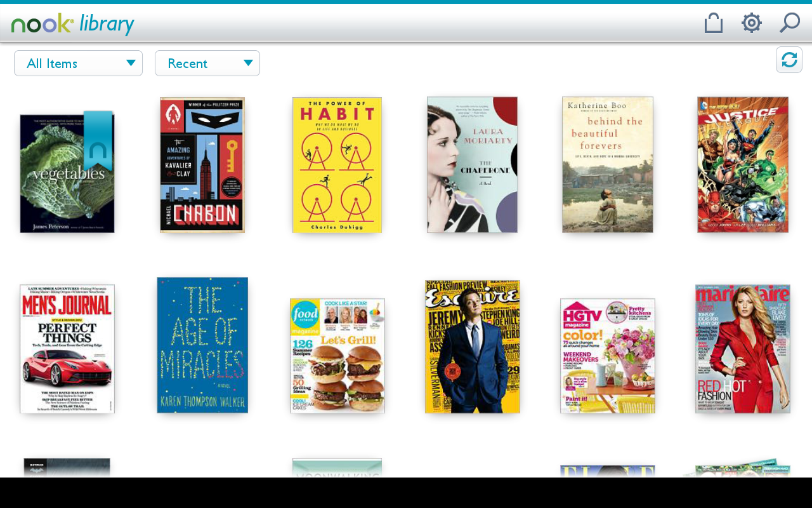
Task: Tap the search magnifier icon
Action: tap(790, 23)
